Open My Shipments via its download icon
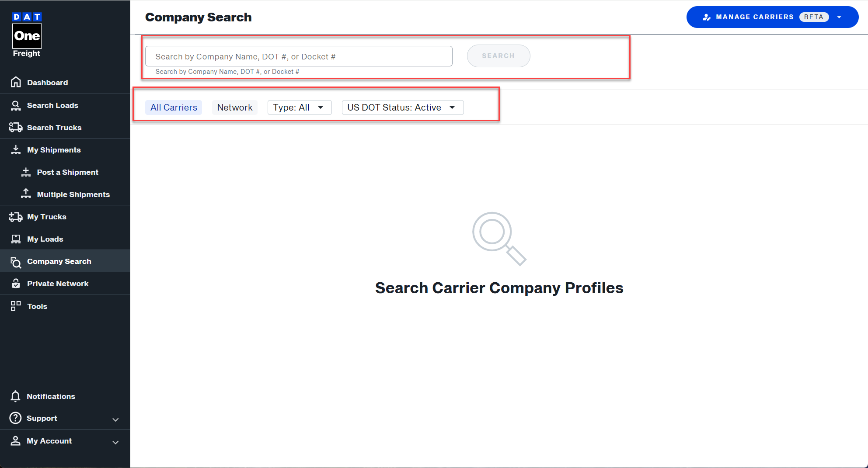Screen dimensions: 868x468 16,150
